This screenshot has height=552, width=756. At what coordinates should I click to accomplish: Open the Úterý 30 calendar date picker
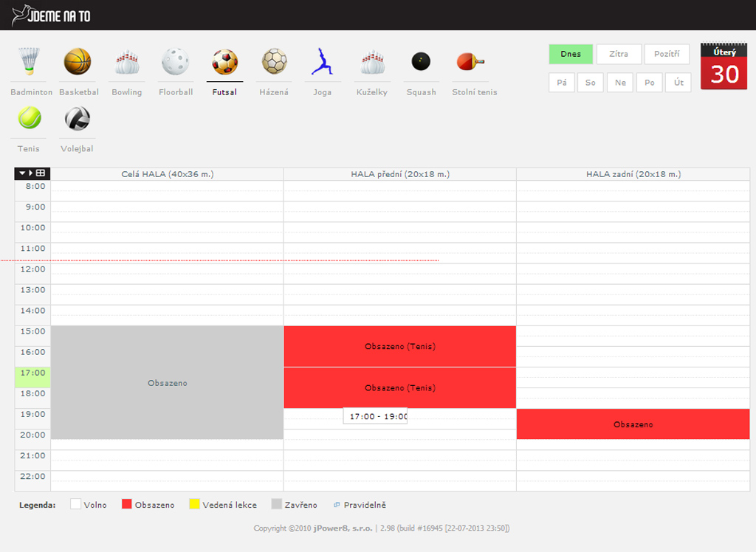(x=724, y=66)
